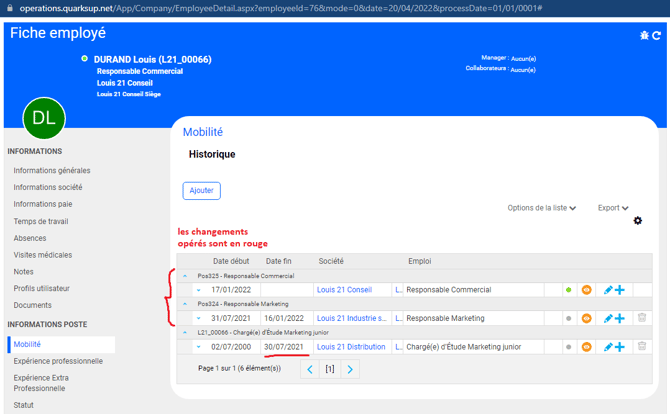Edit the Responsable Commercial row with pencil icon
Viewport: 670px width, 414px height.
pos(608,290)
